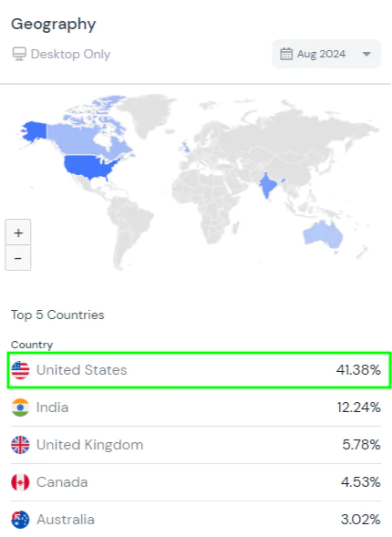Screen dimensions: 392x537
Task: Click the Australia country name
Action: 66,520
